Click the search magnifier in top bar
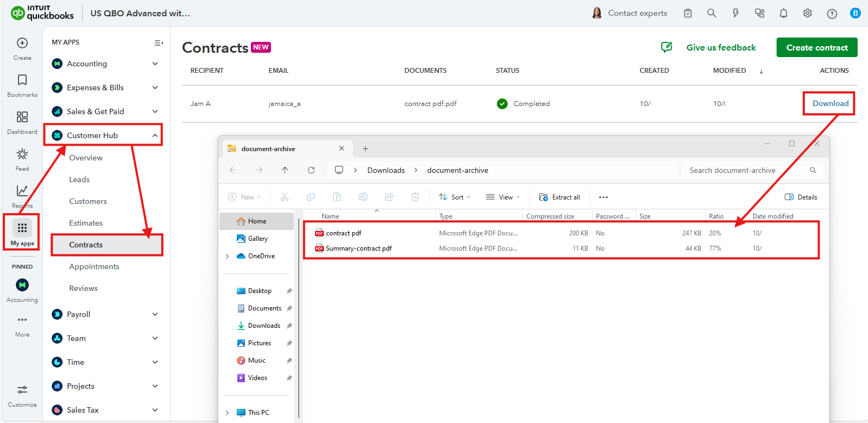The image size is (868, 423). click(711, 14)
